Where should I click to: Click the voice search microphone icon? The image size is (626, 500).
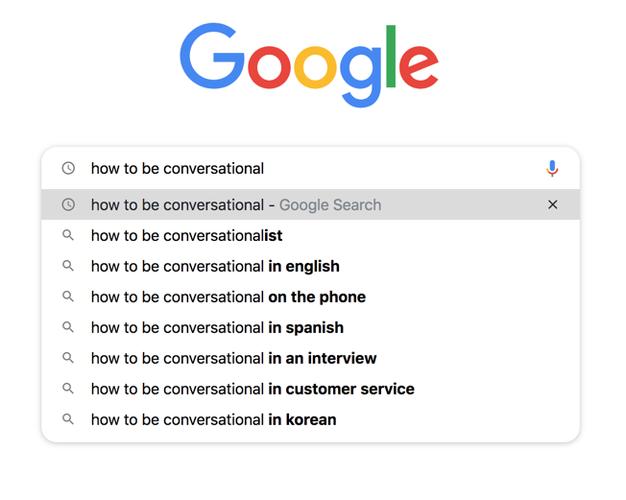552,169
